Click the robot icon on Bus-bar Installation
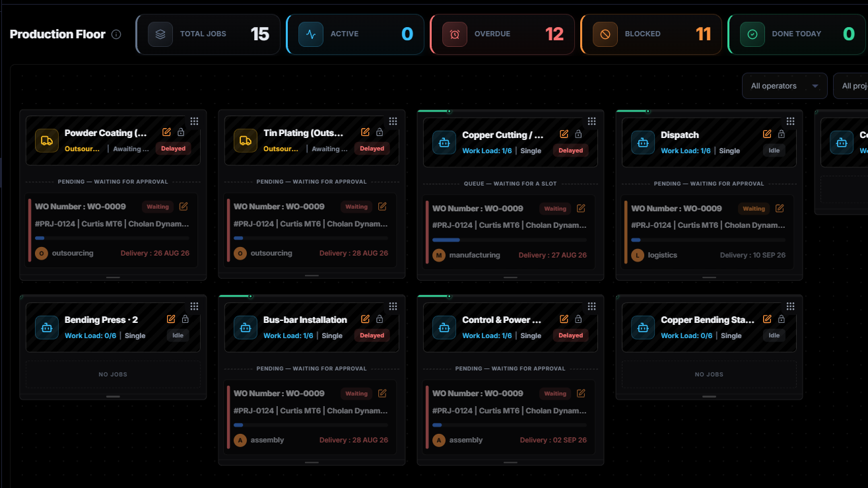 tap(246, 328)
